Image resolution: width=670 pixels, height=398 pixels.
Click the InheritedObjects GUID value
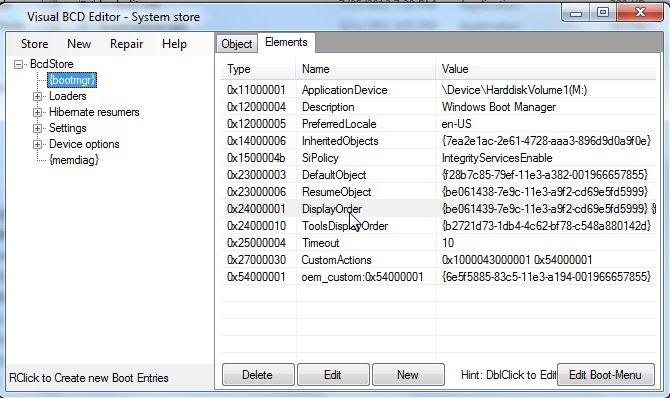coord(546,141)
